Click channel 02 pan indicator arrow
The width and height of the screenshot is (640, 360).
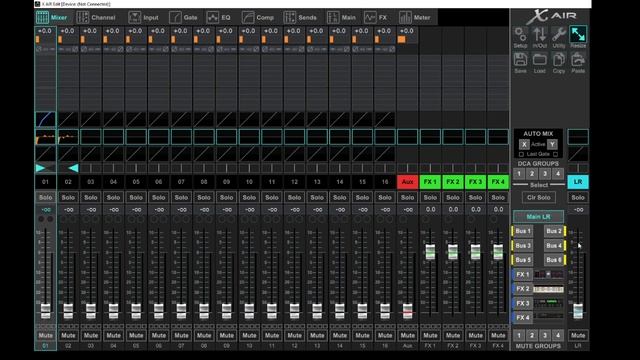click(73, 168)
